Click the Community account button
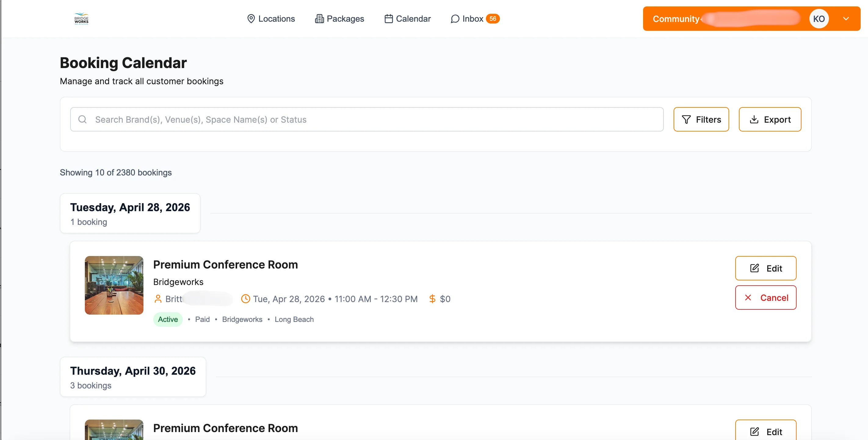Image resolution: width=868 pixels, height=440 pixels. pyautogui.click(x=751, y=19)
